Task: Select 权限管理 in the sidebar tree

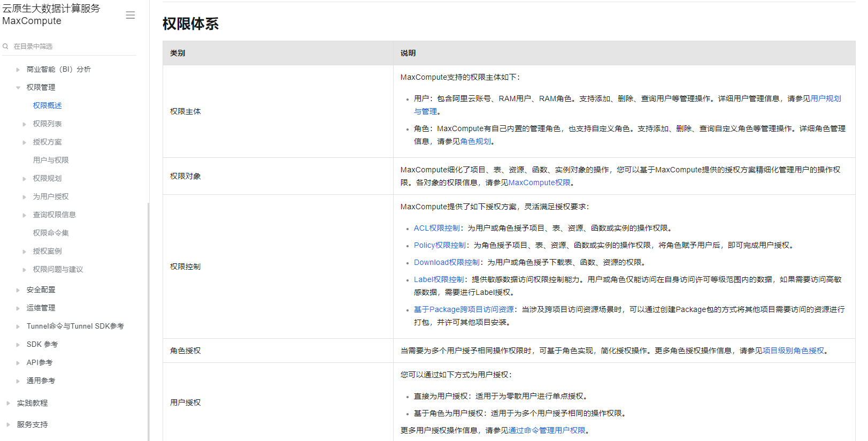Action: click(41, 87)
